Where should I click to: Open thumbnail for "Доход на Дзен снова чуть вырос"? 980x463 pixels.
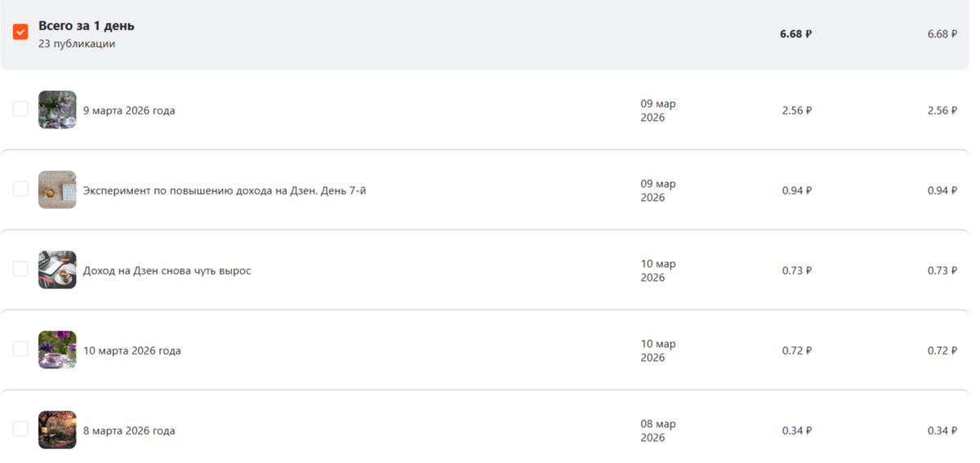[57, 269]
